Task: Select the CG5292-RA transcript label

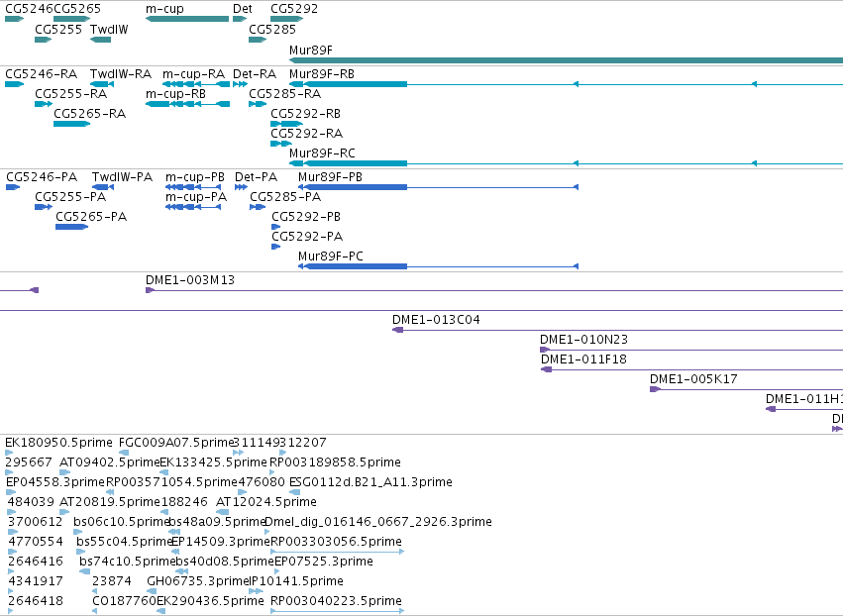Action: pyautogui.click(x=306, y=134)
